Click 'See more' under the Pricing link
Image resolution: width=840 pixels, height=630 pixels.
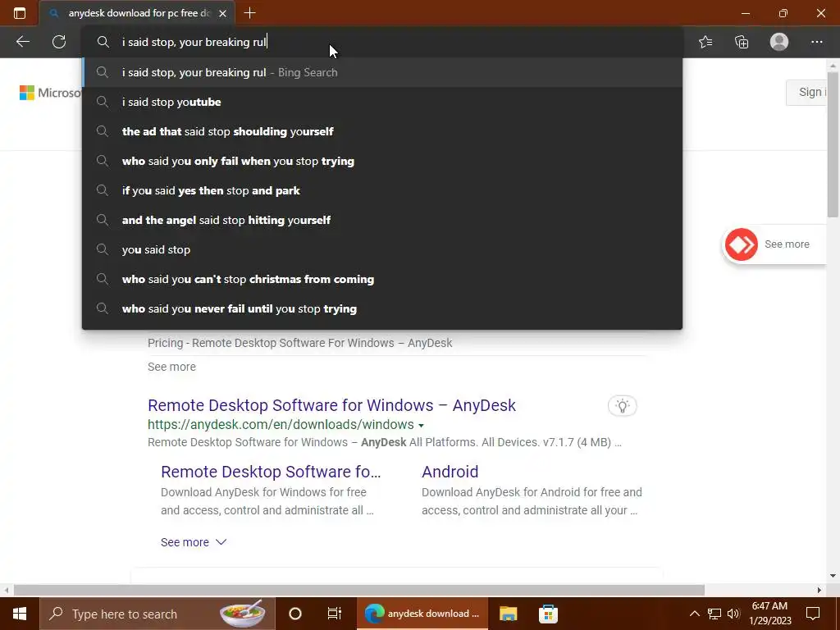point(171,367)
